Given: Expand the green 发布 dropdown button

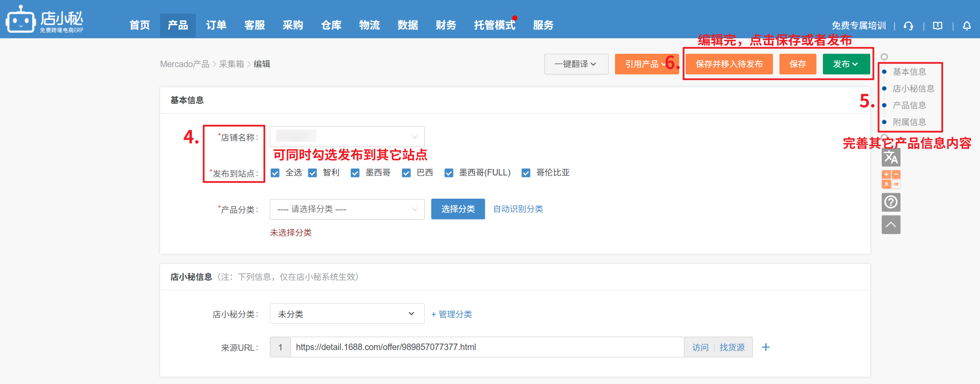Looking at the screenshot, I should (846, 64).
